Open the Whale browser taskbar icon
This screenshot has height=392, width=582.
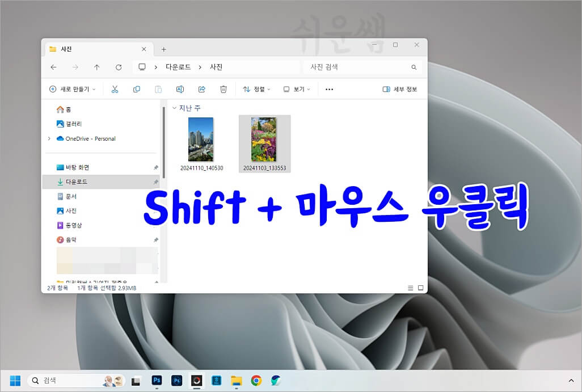276,381
